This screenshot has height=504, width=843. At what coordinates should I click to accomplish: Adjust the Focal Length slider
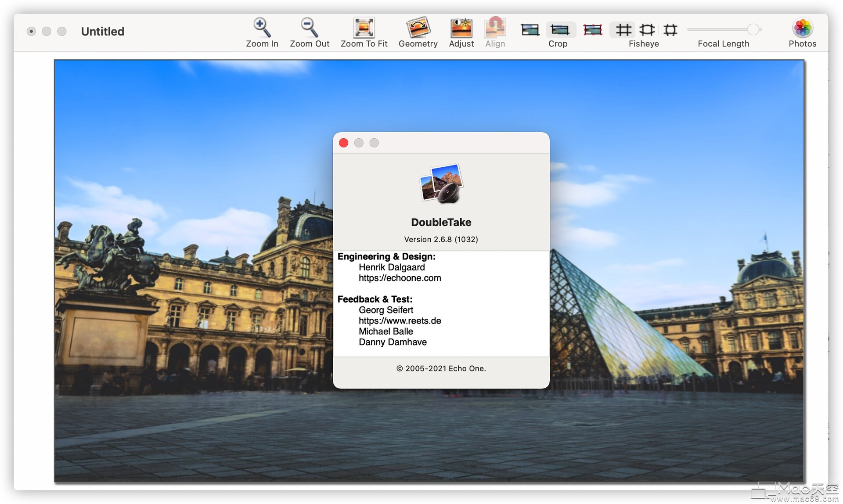coord(724,29)
